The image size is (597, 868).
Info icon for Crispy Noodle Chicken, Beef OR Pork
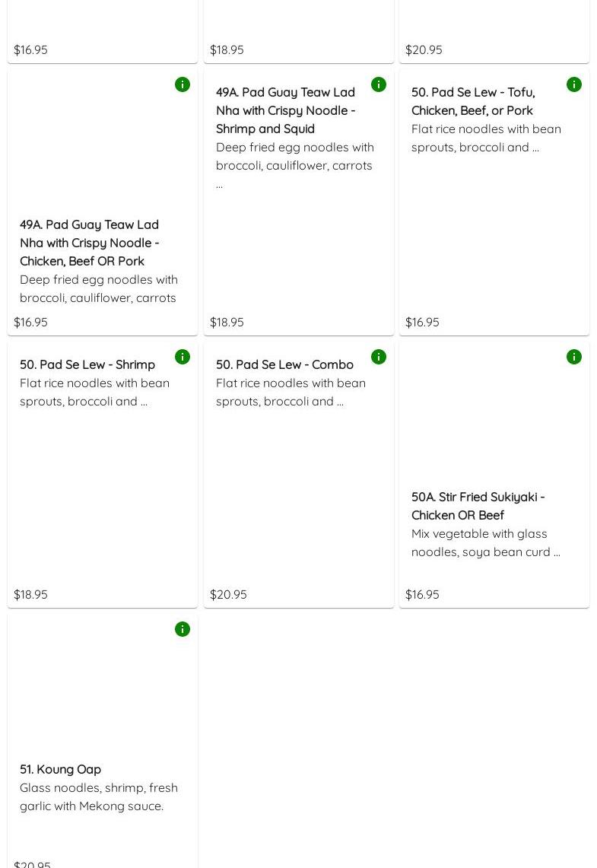pos(183,84)
